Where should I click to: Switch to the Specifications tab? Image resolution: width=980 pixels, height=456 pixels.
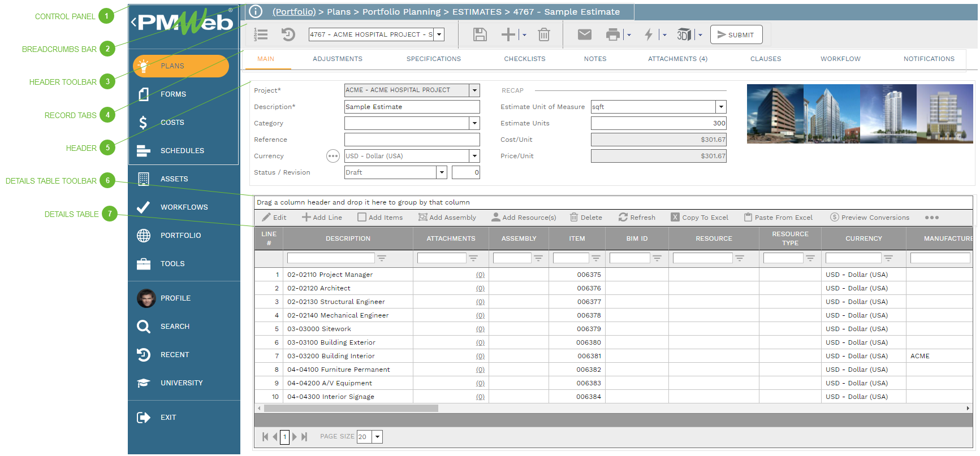tap(433, 59)
